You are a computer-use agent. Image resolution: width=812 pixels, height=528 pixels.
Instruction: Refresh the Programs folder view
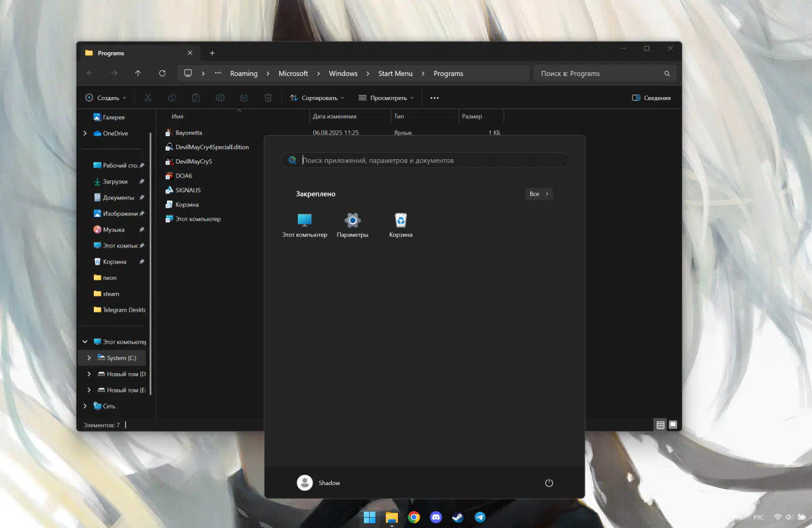click(162, 73)
